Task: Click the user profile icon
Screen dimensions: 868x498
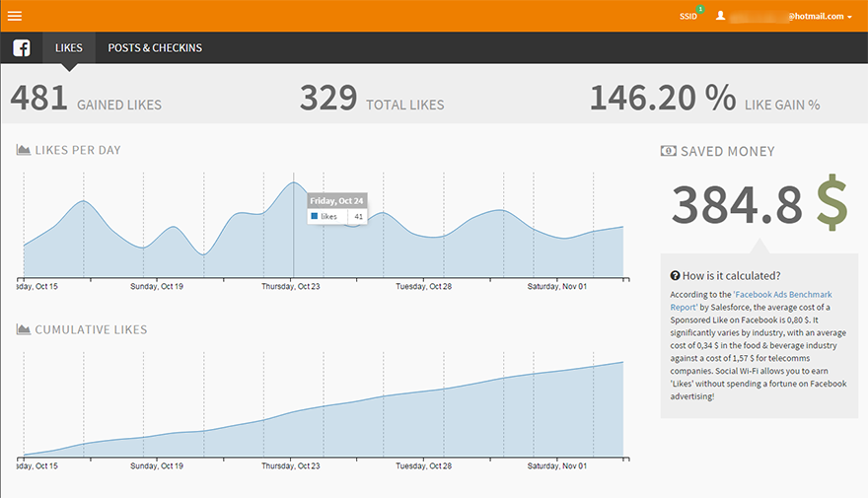Action: click(x=720, y=16)
